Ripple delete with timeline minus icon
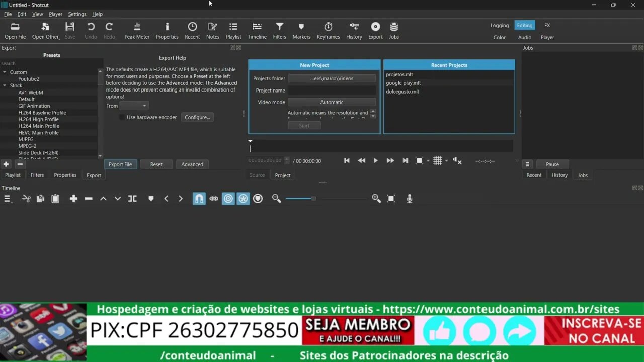644x362 pixels. coord(89,199)
